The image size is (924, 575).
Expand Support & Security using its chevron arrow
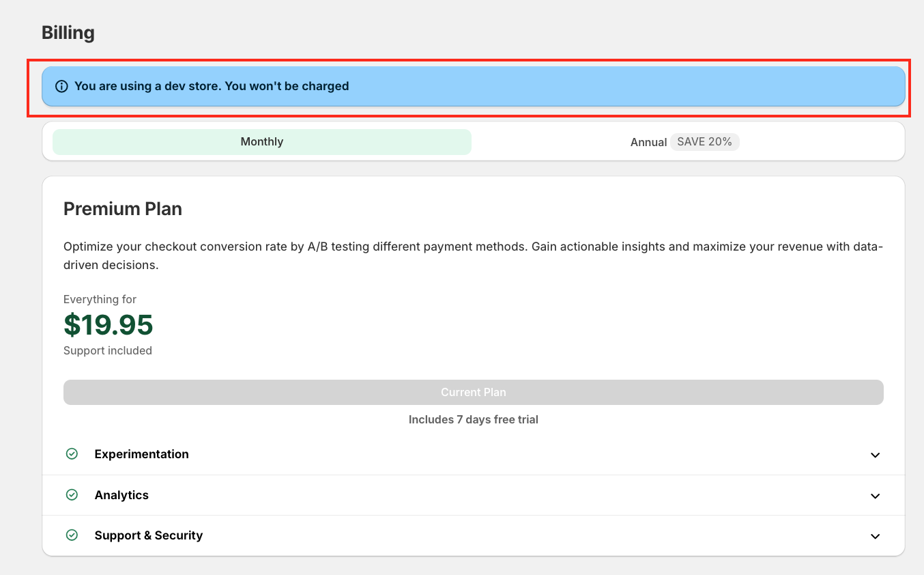pos(875,536)
